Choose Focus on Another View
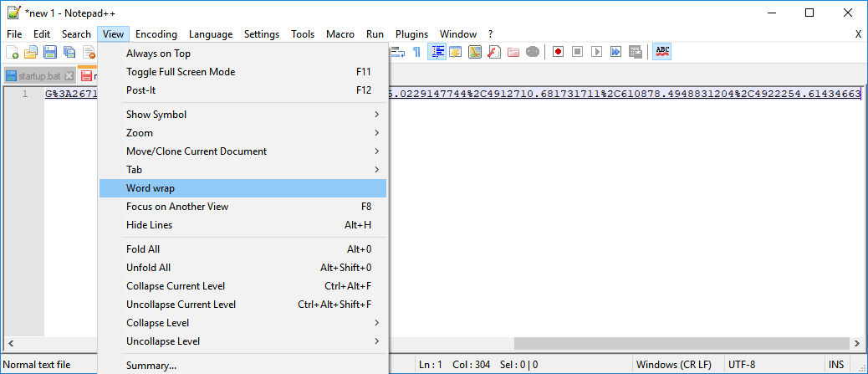The width and height of the screenshot is (868, 374). click(243, 207)
